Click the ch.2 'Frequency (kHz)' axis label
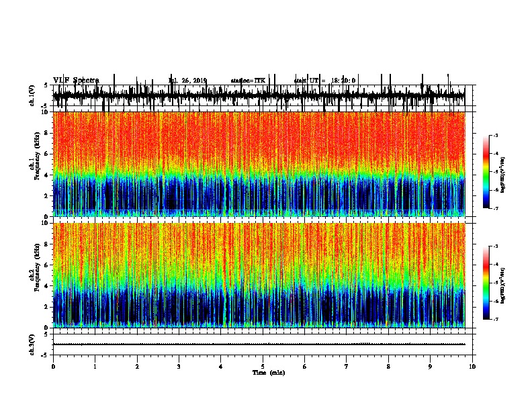 pos(37,267)
